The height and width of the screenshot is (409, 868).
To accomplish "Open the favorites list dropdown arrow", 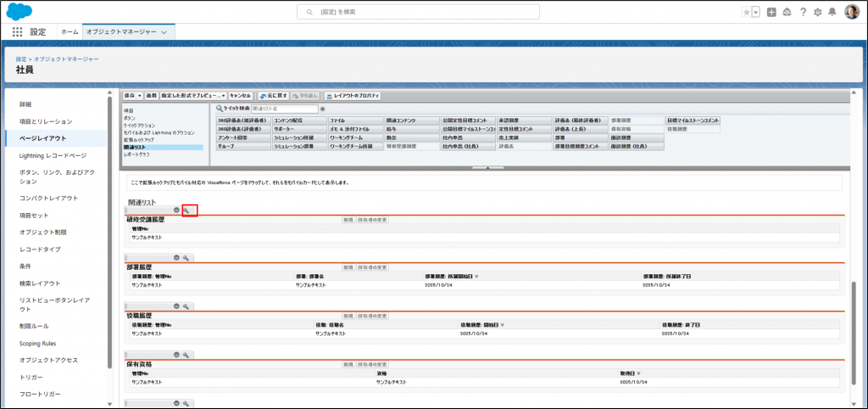I will click(x=755, y=12).
